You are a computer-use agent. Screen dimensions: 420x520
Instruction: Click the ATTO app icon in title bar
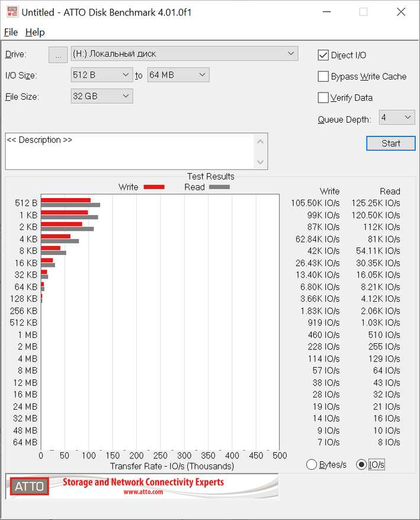(12, 12)
